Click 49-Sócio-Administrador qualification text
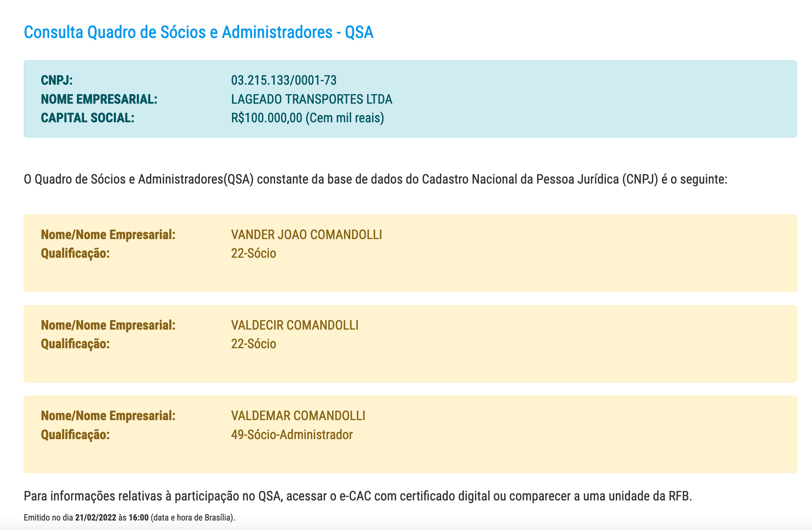 (x=292, y=434)
